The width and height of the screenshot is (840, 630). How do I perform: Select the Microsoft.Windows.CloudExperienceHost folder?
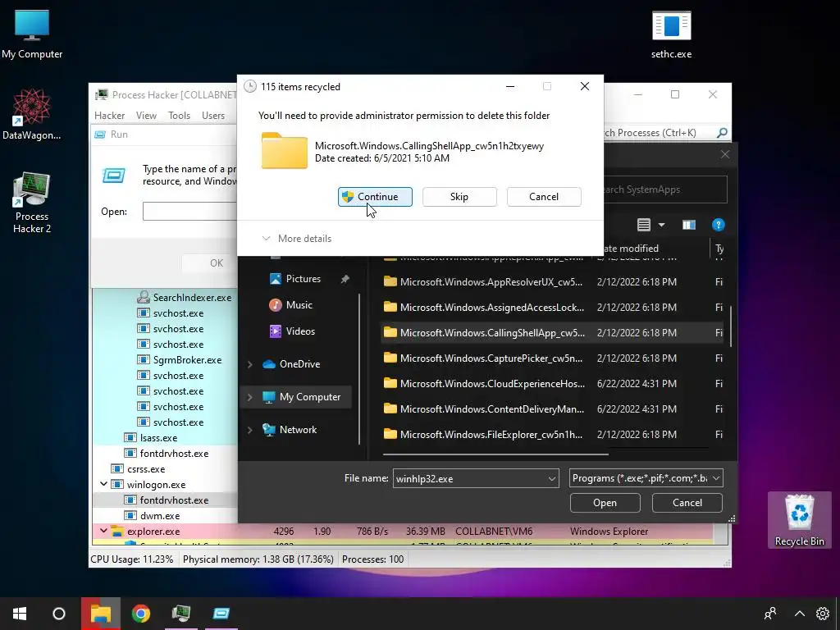point(552,384)
